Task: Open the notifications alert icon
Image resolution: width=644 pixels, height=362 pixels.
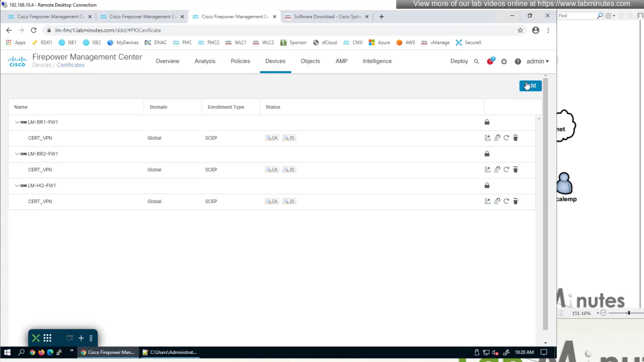Action: pyautogui.click(x=490, y=61)
